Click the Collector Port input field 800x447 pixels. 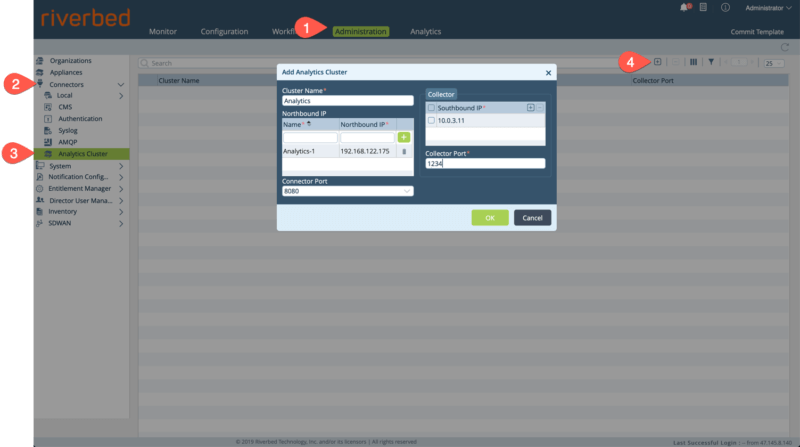[485, 164]
